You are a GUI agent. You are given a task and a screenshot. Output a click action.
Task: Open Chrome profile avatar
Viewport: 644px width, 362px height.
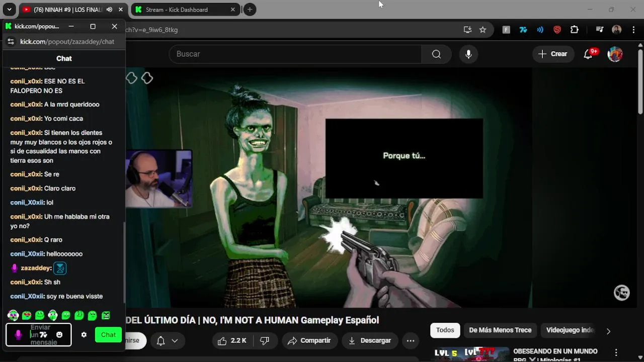pos(616,30)
